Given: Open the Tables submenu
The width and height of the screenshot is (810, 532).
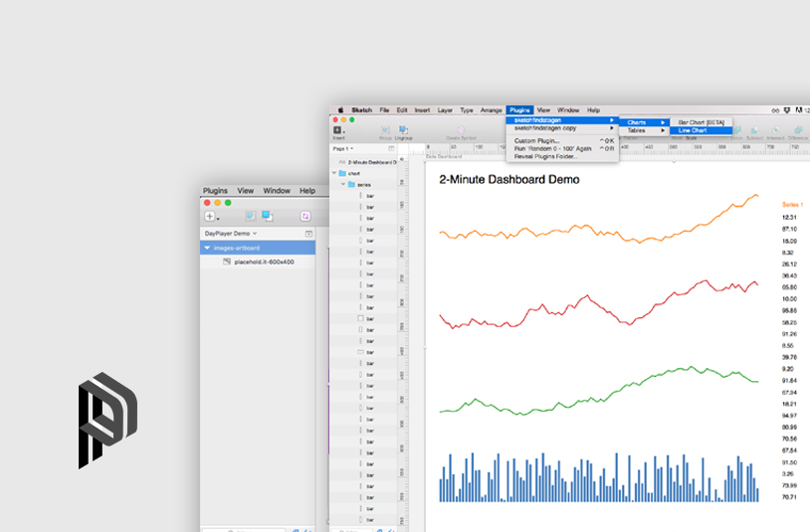Looking at the screenshot, I should coord(636,130).
